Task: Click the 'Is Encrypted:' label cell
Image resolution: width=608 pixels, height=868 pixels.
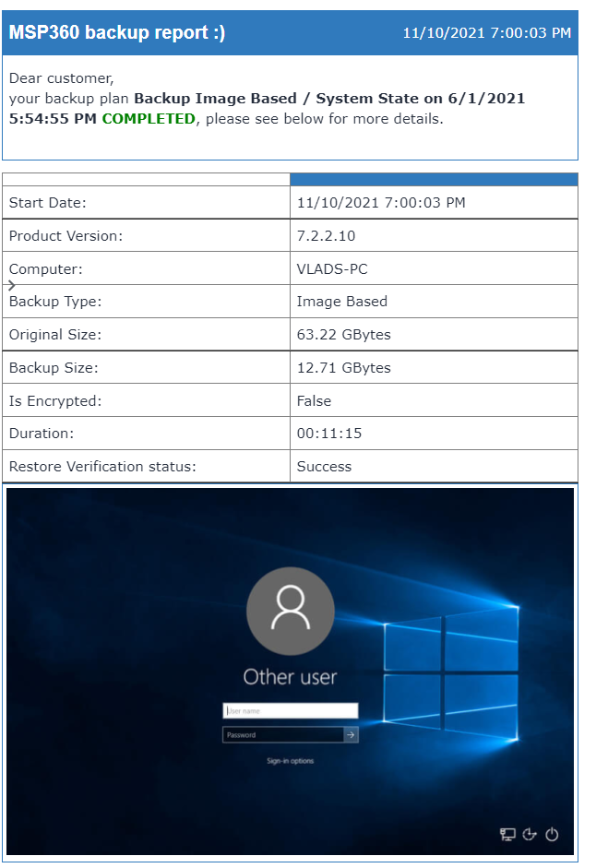Action: coord(146,400)
